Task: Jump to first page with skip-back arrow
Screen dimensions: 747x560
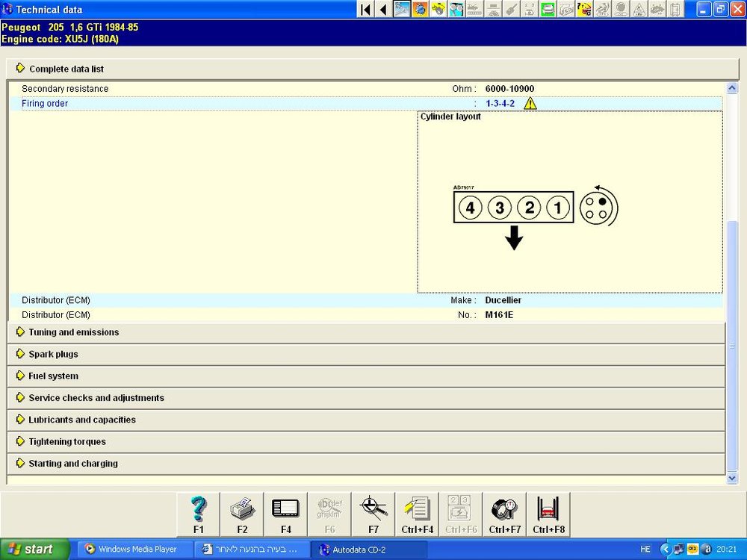Action: [x=365, y=9]
